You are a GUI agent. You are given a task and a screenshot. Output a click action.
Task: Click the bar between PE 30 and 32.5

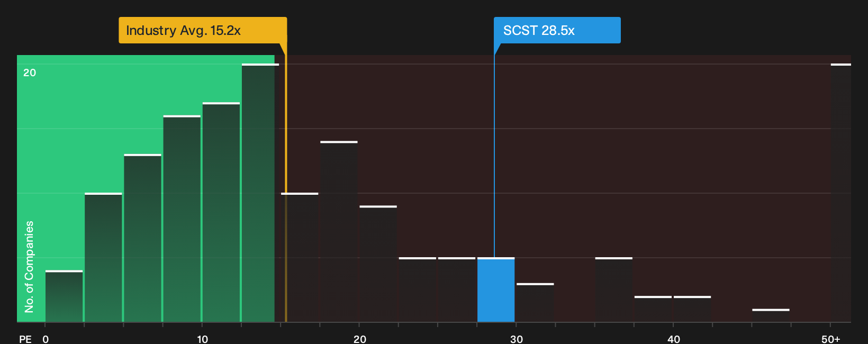click(535, 303)
